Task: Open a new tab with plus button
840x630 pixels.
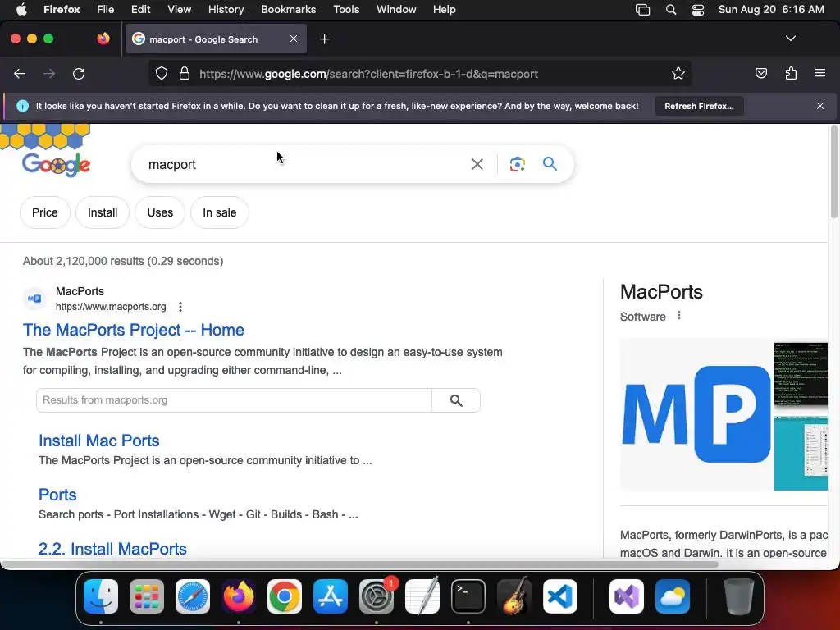Action: (x=325, y=39)
